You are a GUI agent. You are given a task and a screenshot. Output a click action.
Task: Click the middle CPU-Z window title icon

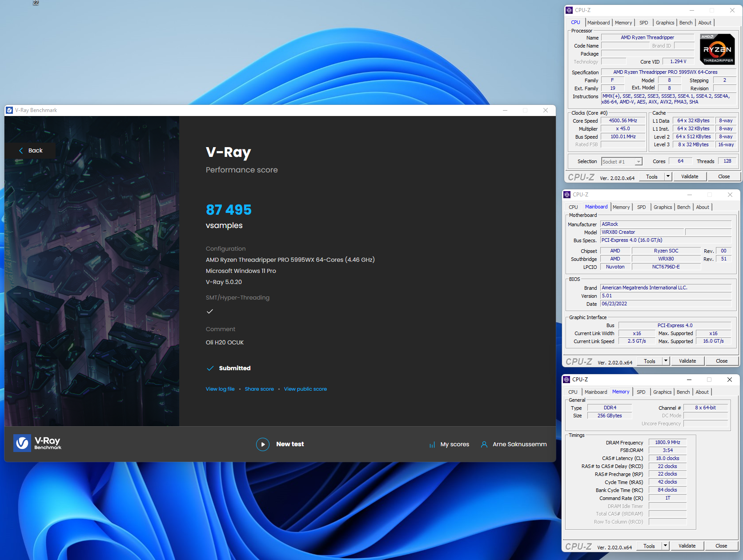click(x=567, y=195)
